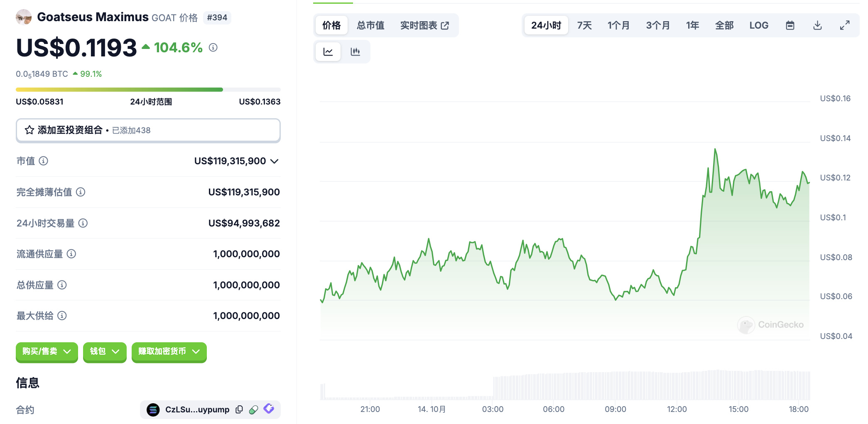Viewport: 868px width, 424px height.
Task: Expand the market cap value chevron
Action: pyautogui.click(x=275, y=161)
